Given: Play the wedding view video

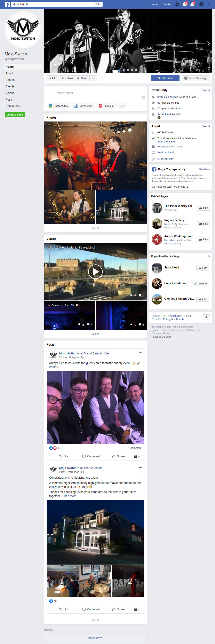Looking at the screenshot, I should pos(95,272).
